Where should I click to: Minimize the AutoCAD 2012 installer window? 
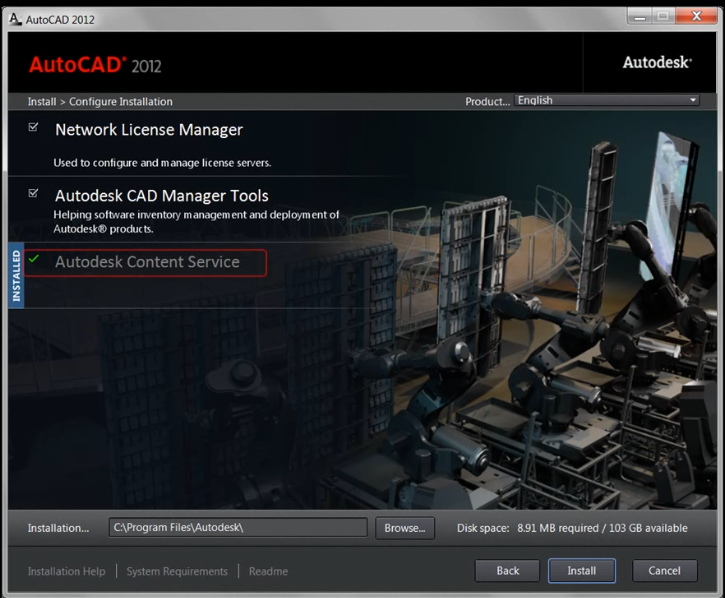(640, 17)
